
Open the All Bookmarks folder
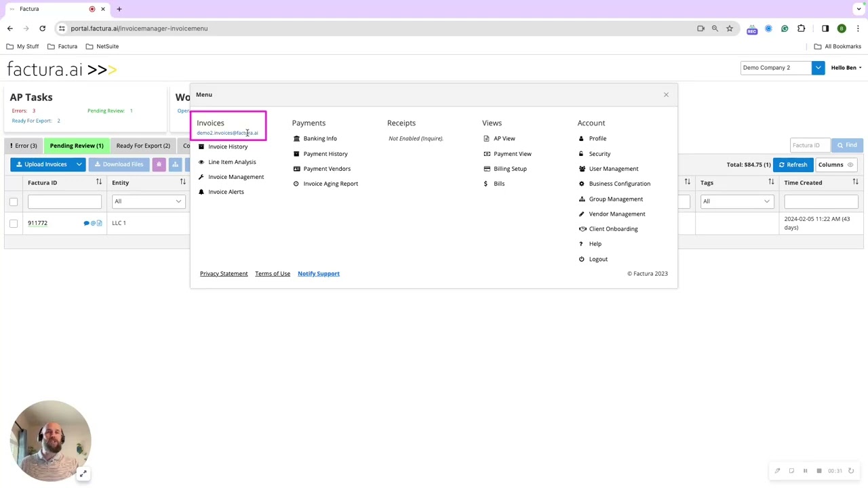(x=837, y=46)
